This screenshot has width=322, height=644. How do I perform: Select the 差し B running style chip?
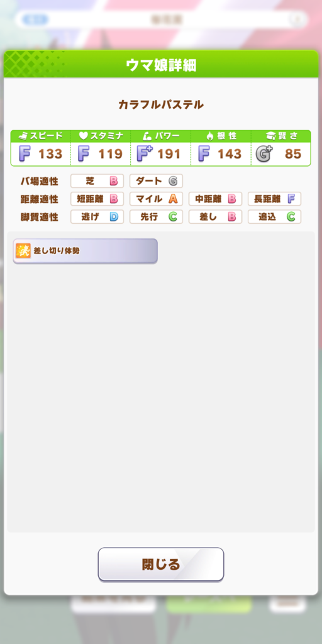[x=215, y=217]
